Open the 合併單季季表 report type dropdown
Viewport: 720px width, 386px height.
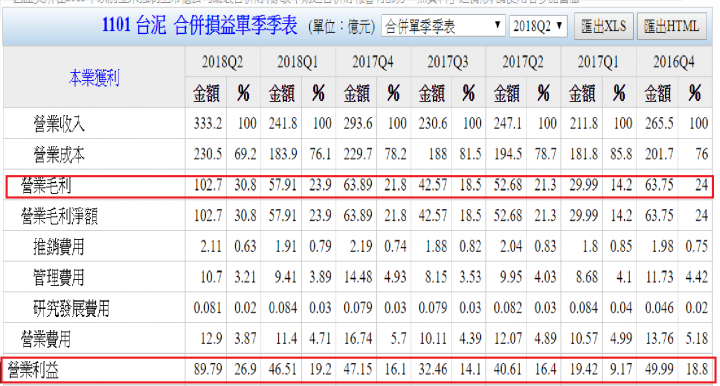(443, 26)
